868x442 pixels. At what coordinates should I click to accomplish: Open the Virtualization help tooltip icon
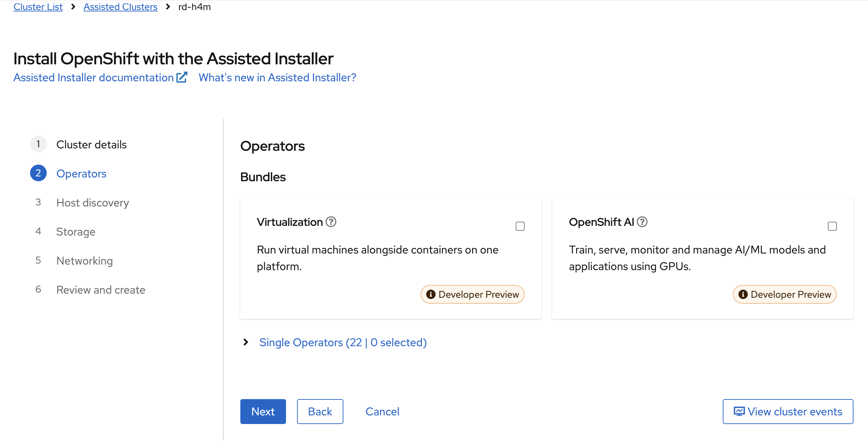(331, 222)
